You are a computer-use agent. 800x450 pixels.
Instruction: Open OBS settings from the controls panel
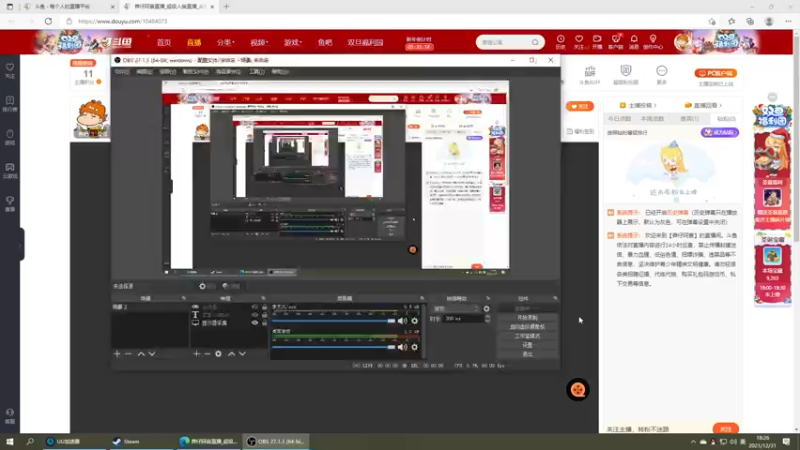pos(527,345)
